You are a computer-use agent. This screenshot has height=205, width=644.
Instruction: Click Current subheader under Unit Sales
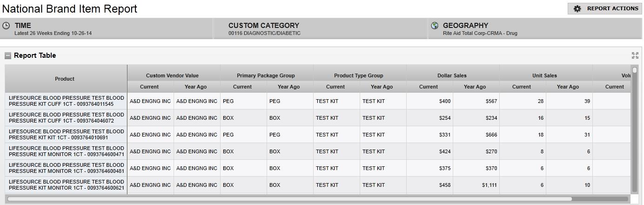(522, 87)
